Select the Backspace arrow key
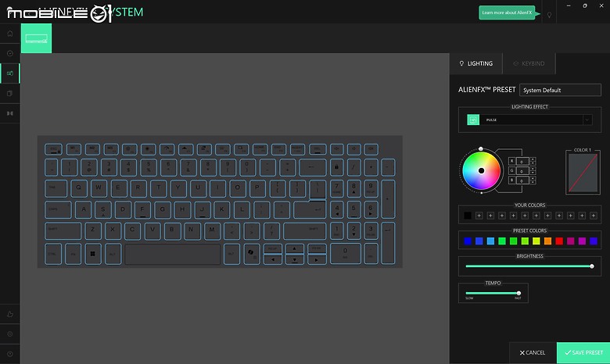The image size is (610, 364). 312,167
